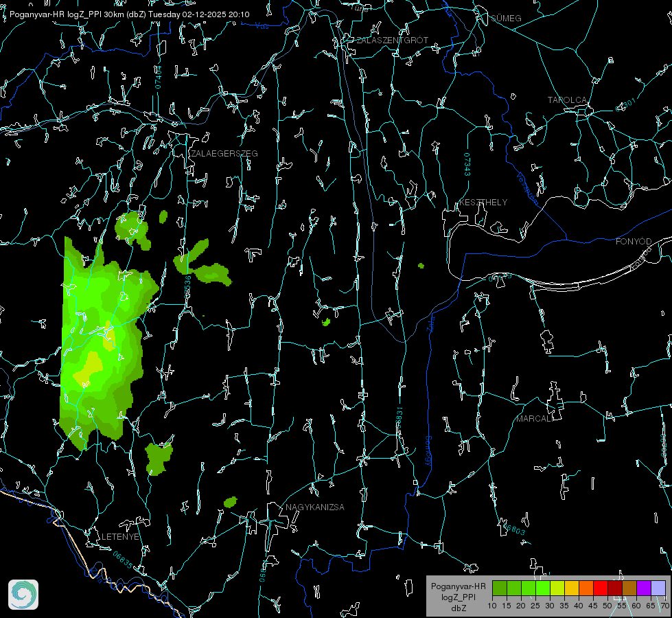
Task: Click the road number label 06835
Action: pyautogui.click(x=123, y=560)
